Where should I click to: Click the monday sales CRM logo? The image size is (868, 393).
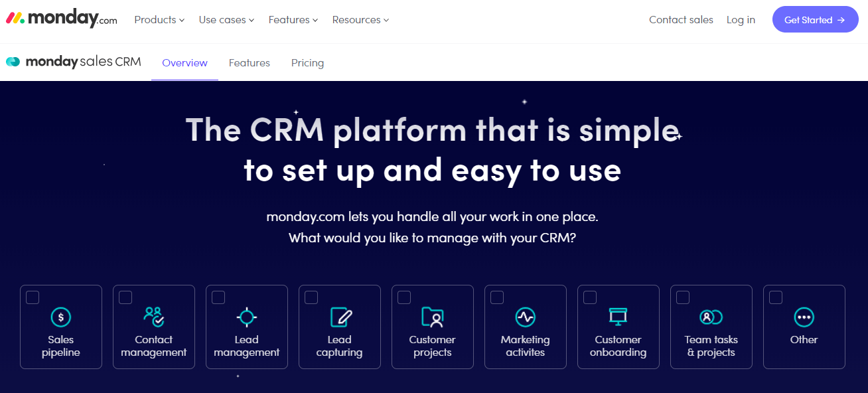(x=74, y=62)
